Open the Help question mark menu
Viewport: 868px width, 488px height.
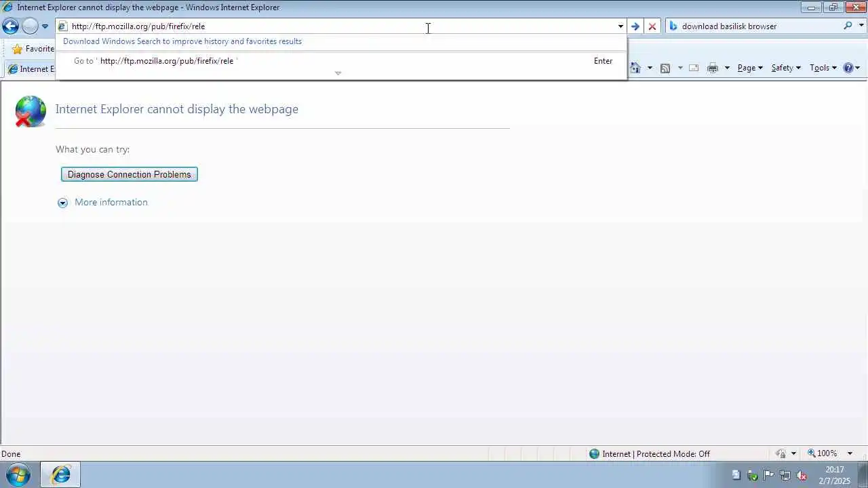tap(851, 68)
